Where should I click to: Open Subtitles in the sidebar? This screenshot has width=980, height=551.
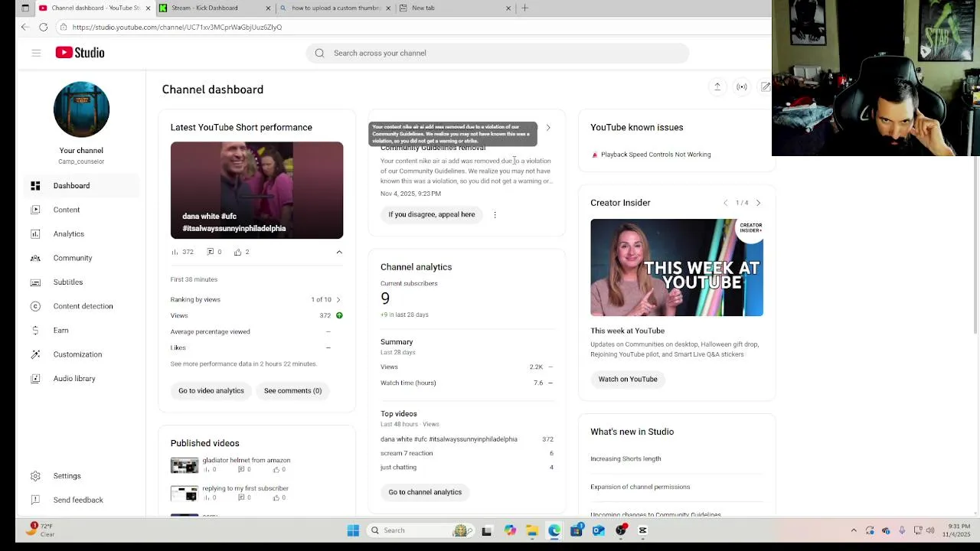click(x=80, y=282)
